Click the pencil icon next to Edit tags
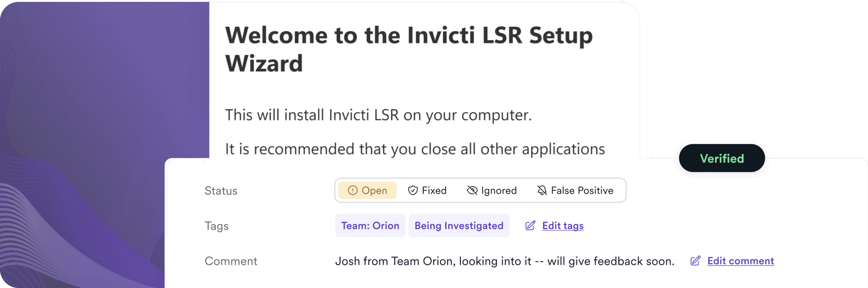 click(x=530, y=226)
